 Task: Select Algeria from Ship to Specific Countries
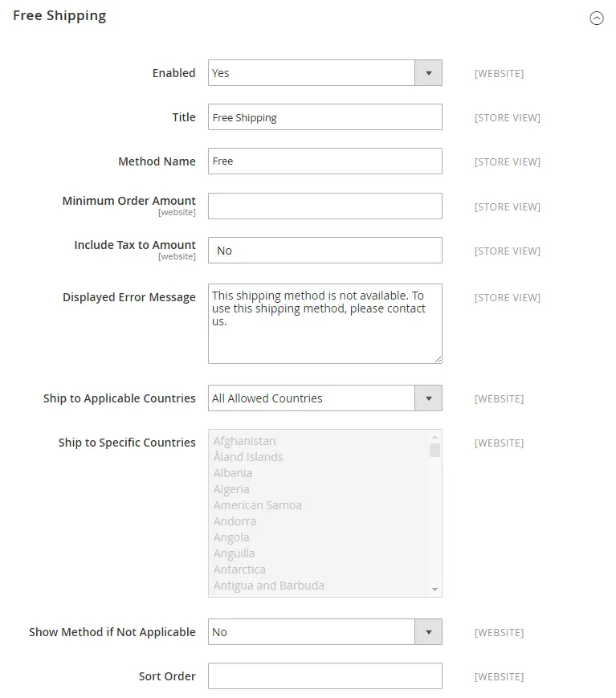click(233, 488)
